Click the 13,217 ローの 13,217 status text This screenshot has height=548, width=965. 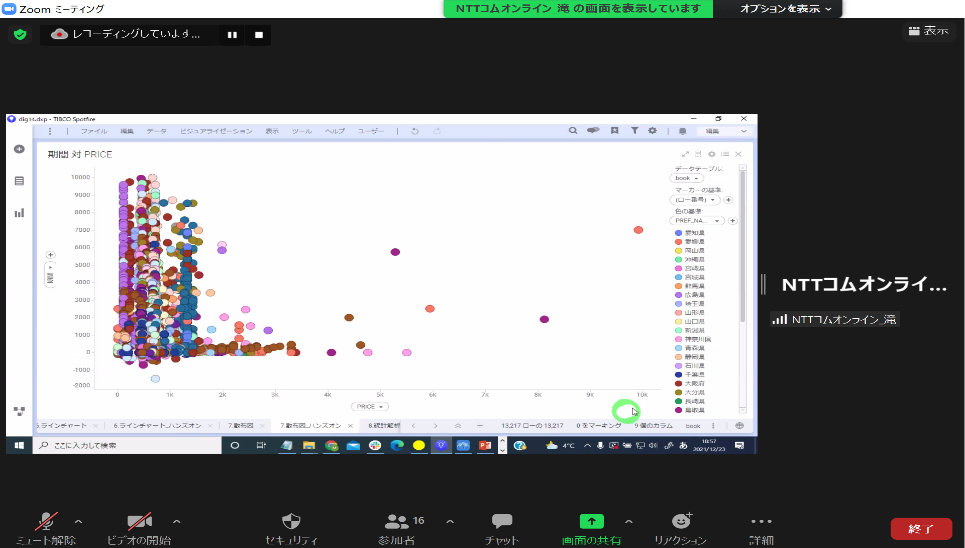point(532,425)
